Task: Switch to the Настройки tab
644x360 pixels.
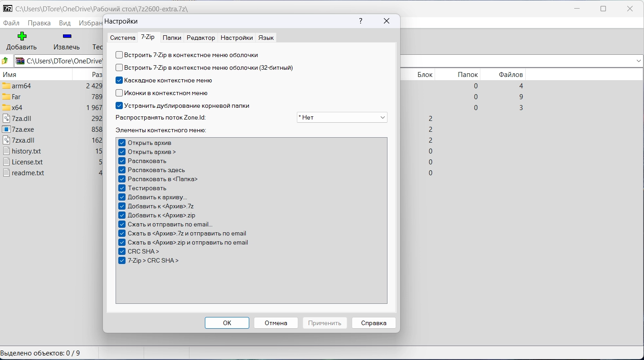Action: (237, 38)
